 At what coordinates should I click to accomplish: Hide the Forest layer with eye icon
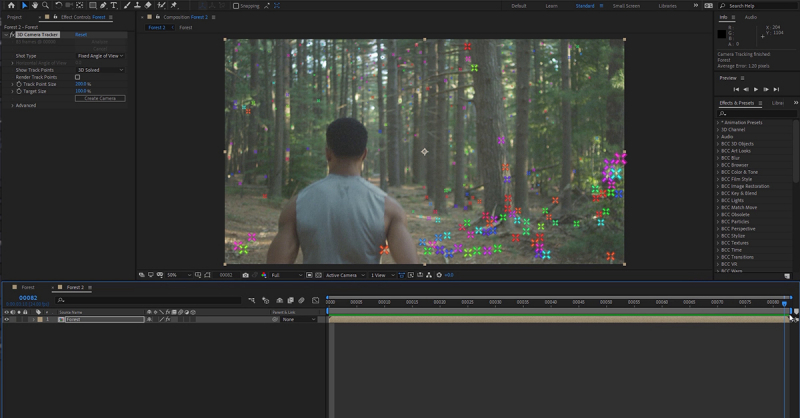6,319
